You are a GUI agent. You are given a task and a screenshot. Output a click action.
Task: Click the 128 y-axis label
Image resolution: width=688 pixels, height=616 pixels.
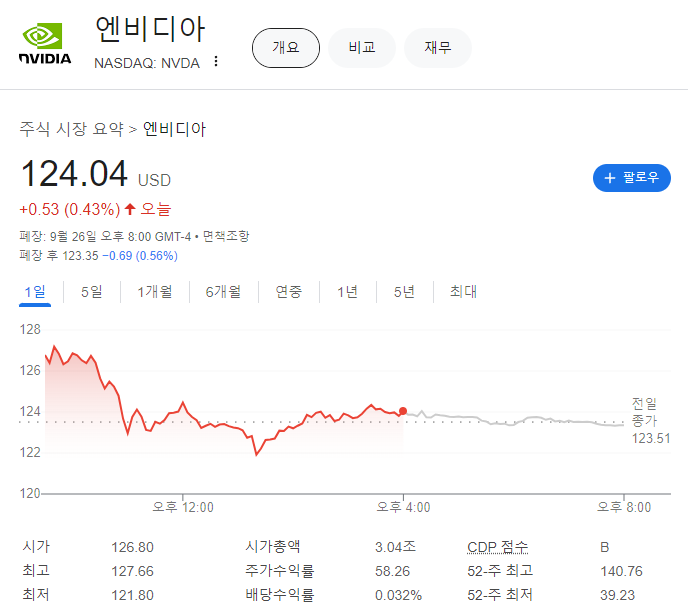(30, 329)
